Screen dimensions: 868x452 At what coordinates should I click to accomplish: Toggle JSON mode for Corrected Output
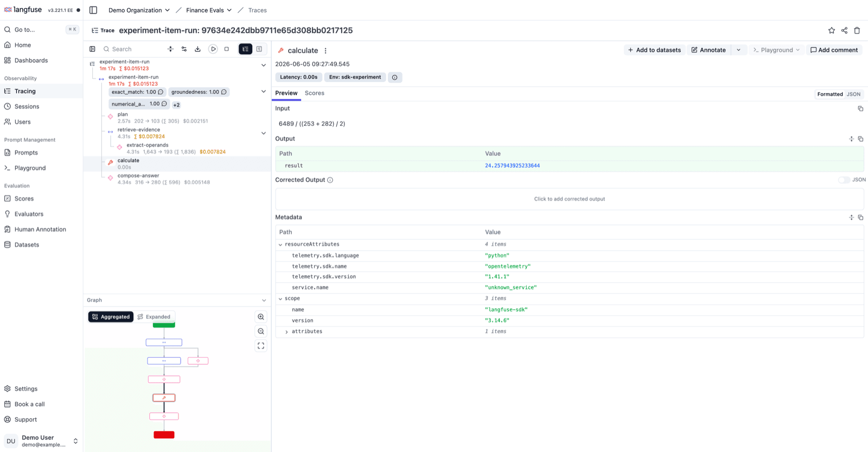844,180
